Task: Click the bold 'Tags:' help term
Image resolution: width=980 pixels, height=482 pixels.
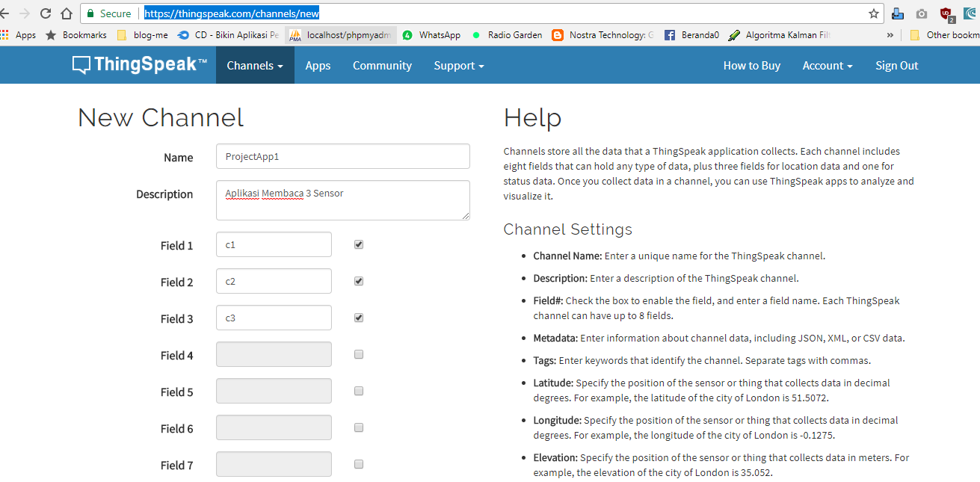Action: (x=544, y=360)
